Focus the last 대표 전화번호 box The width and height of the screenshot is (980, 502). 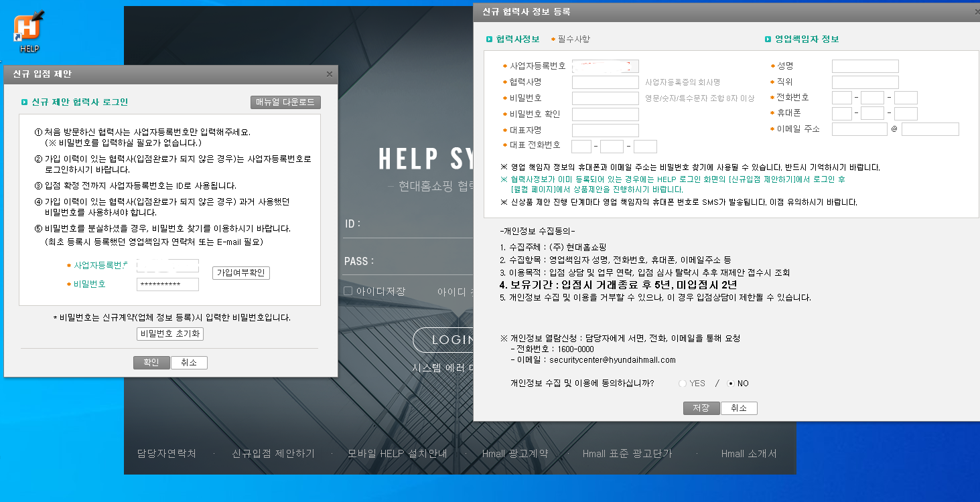(645, 147)
